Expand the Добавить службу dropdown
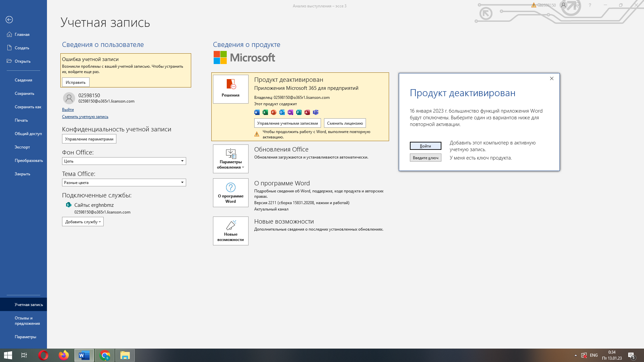644x362 pixels. (83, 222)
